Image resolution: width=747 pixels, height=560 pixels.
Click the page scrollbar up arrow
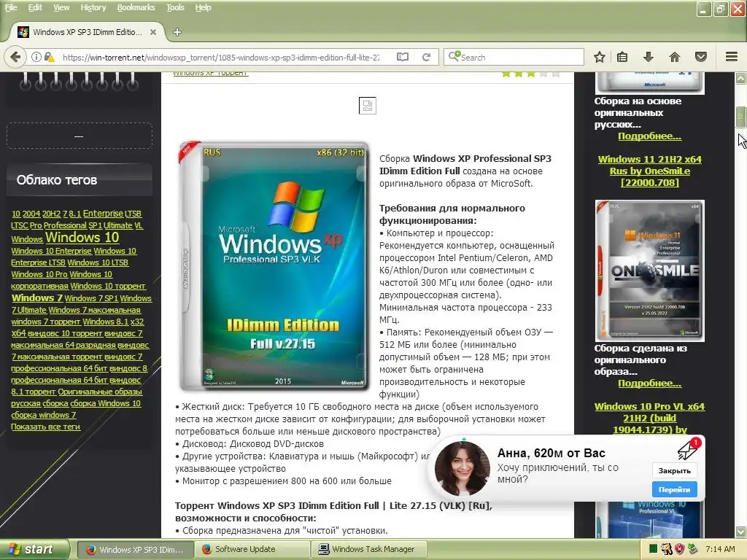coord(741,78)
